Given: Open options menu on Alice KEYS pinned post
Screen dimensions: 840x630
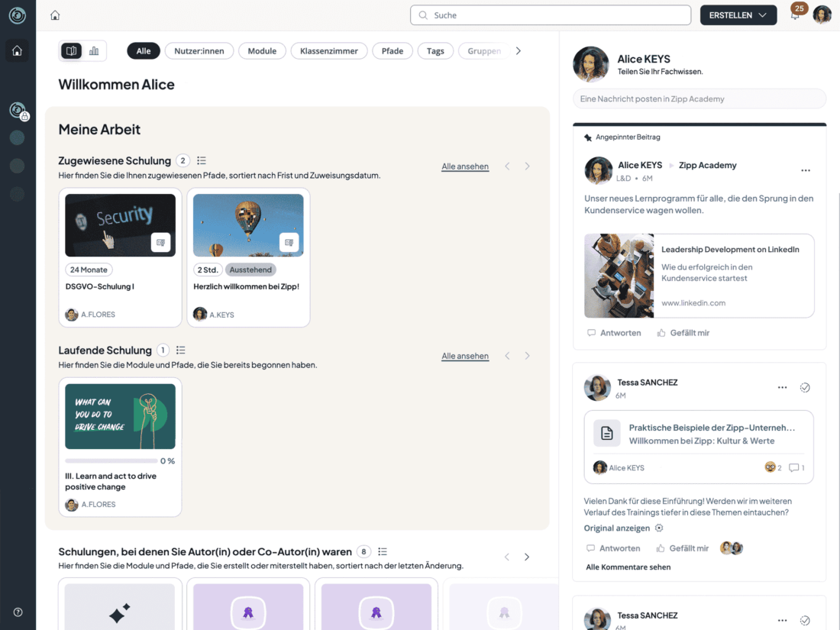Looking at the screenshot, I should click(805, 170).
